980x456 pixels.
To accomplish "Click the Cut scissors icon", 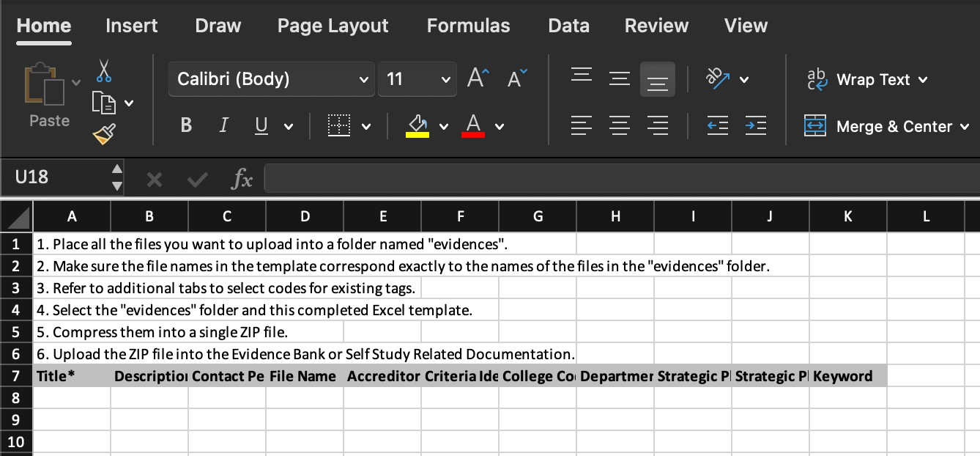I will point(104,70).
